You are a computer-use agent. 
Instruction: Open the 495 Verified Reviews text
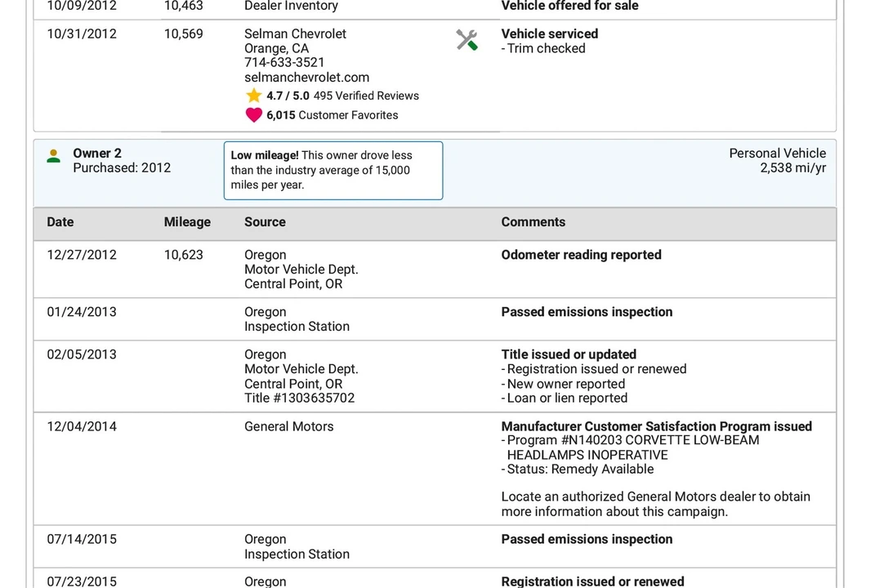click(366, 96)
